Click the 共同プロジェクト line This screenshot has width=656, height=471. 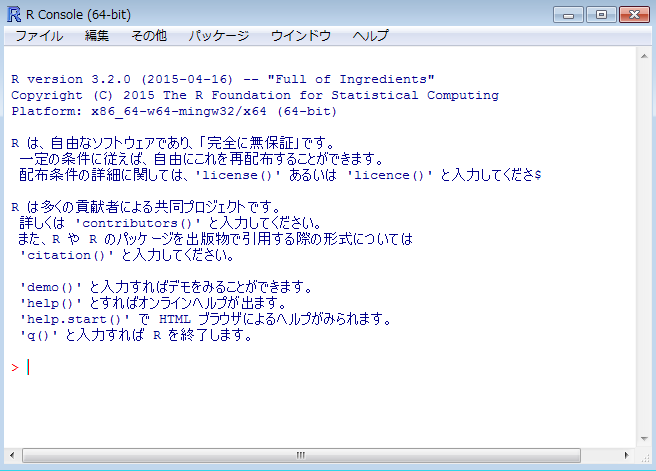(x=146, y=207)
